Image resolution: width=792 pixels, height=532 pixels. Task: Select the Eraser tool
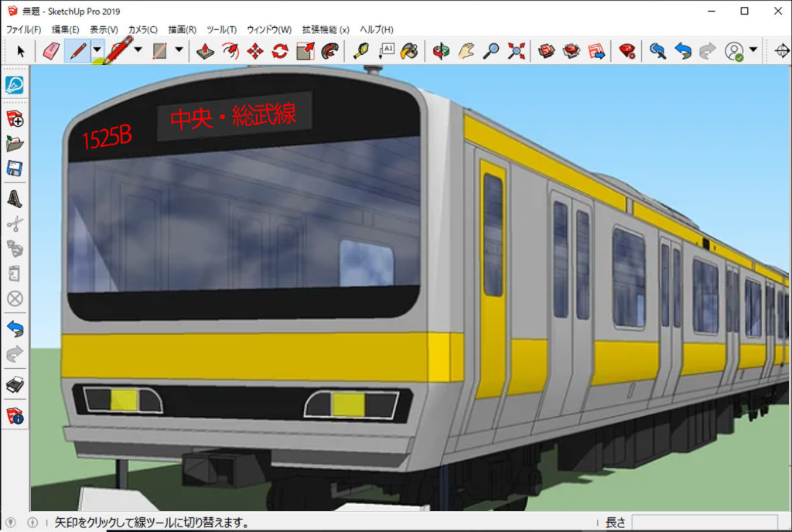[x=52, y=51]
